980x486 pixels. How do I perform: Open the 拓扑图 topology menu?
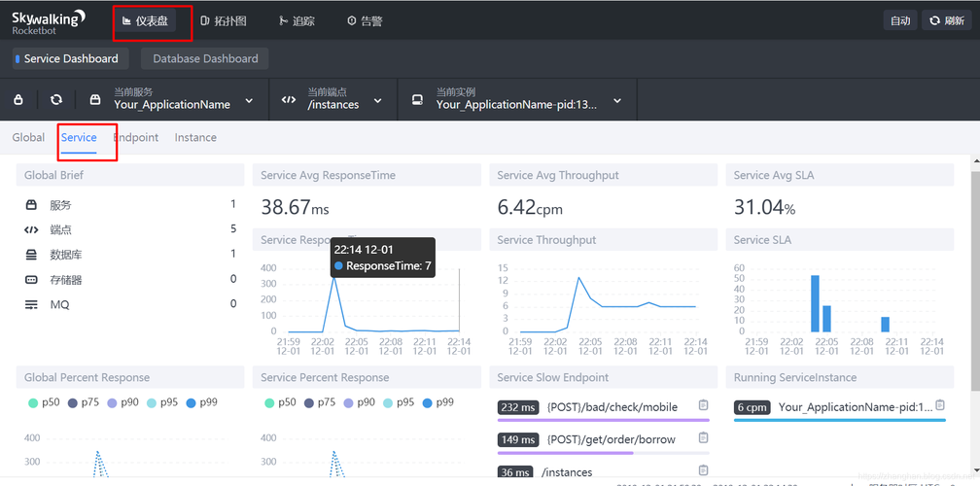[x=223, y=20]
